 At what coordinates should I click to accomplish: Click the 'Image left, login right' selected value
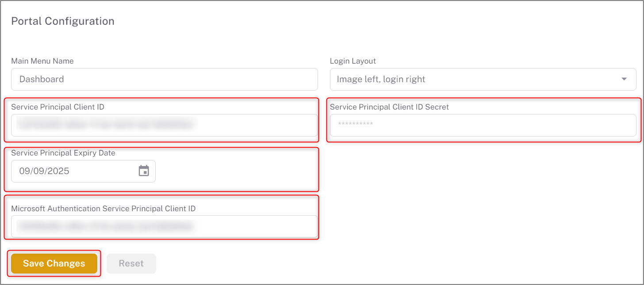[x=381, y=80]
